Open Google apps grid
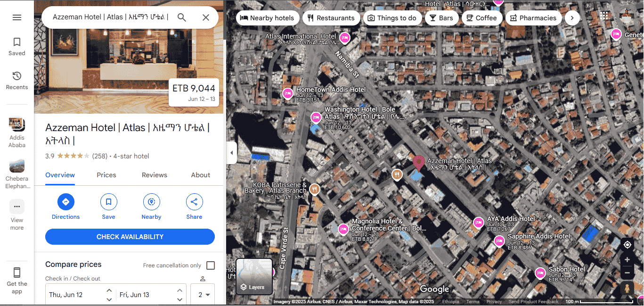 [x=604, y=15]
